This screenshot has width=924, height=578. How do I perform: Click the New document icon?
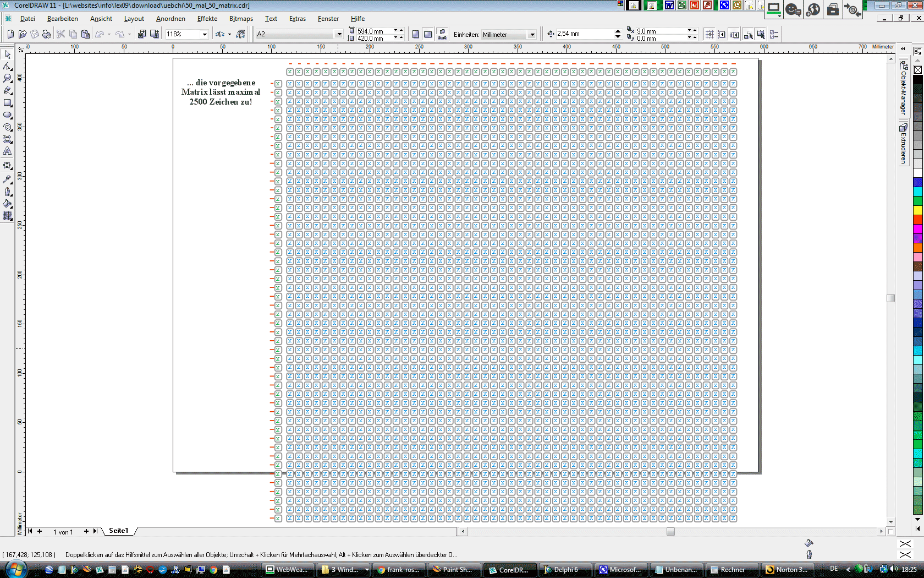tap(10, 34)
